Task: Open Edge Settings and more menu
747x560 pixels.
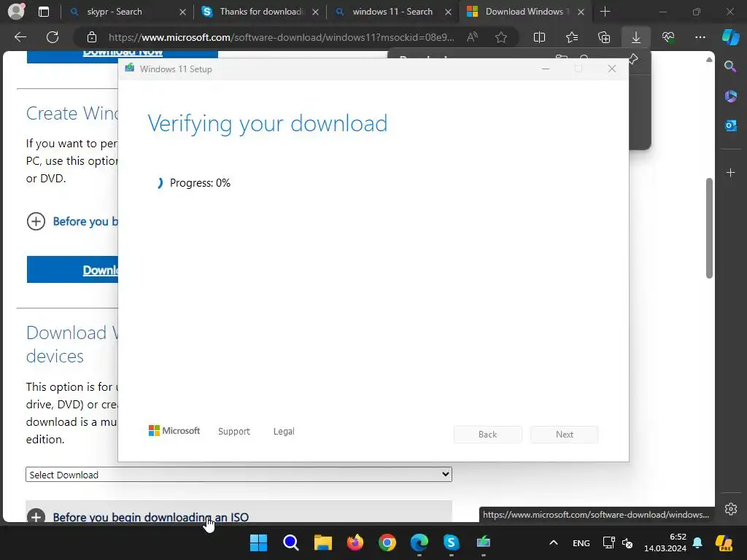Action: click(x=700, y=37)
